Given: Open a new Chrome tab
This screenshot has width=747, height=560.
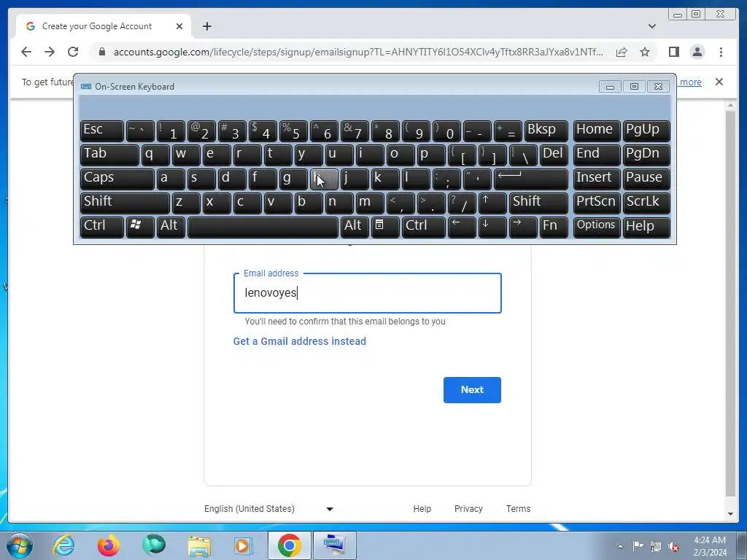Looking at the screenshot, I should tap(206, 26).
